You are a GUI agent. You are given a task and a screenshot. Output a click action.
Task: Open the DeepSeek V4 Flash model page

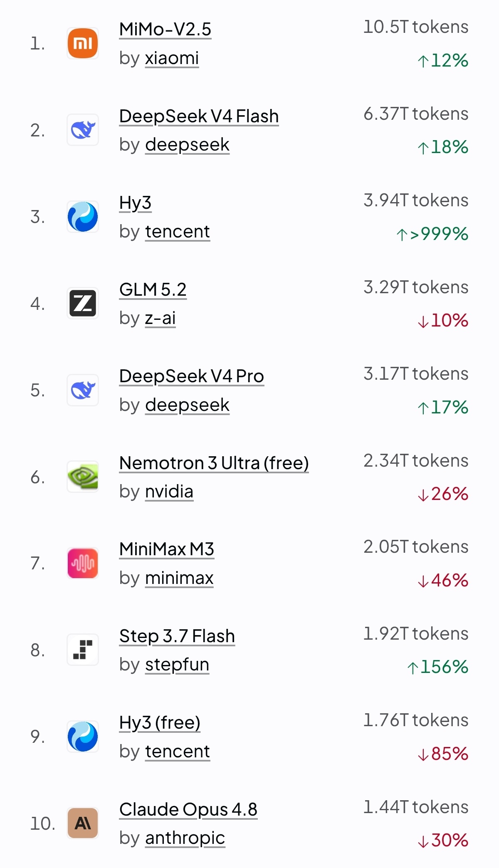pyautogui.click(x=199, y=116)
